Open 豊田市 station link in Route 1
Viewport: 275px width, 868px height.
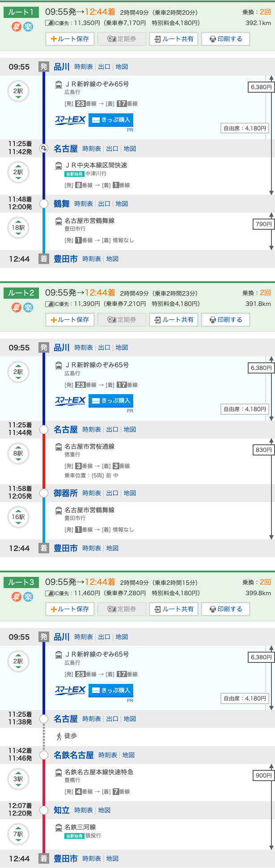66,259
